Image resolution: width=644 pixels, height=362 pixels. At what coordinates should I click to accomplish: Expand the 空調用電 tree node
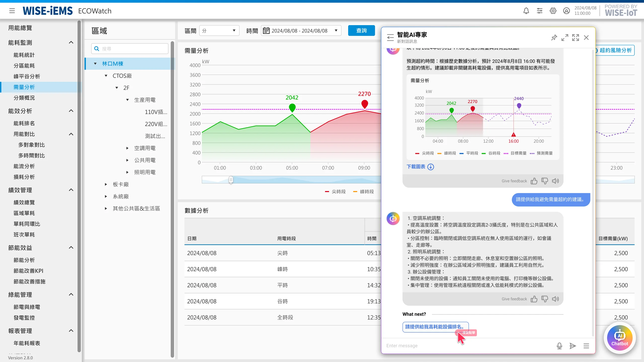pos(127,148)
